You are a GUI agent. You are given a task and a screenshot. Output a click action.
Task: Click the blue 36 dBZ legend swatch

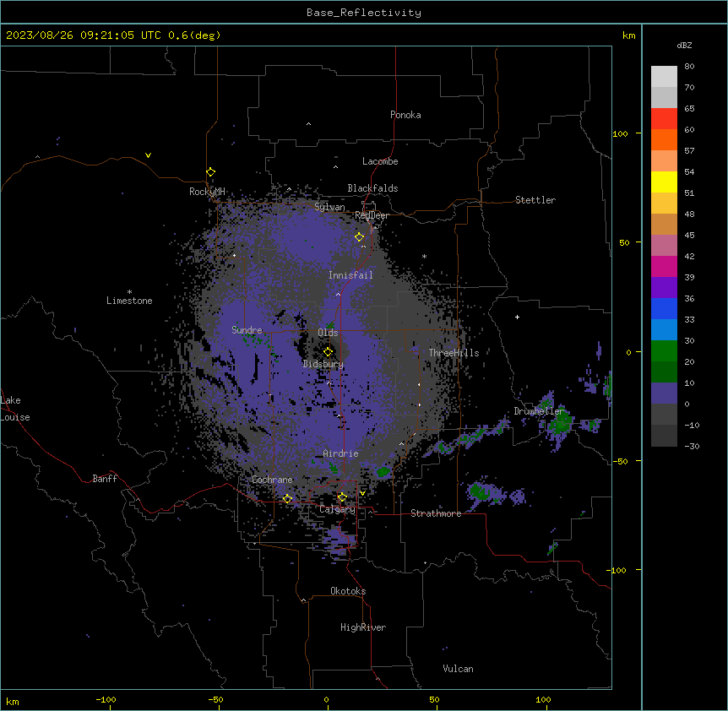tap(664, 308)
